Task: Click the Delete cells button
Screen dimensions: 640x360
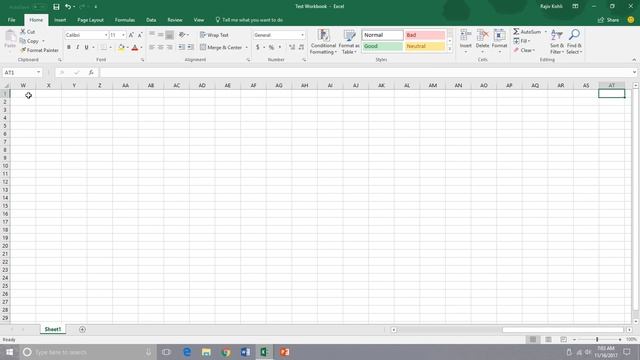Action: click(x=482, y=41)
